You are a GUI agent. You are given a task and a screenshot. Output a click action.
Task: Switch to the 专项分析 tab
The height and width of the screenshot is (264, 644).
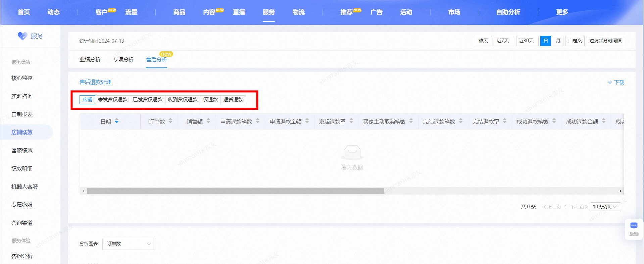click(x=123, y=59)
